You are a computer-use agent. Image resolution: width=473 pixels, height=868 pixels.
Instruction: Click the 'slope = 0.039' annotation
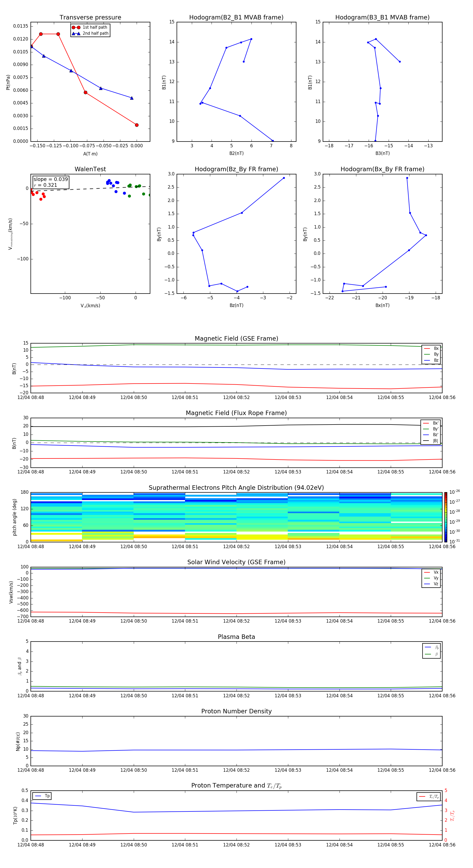tap(50, 179)
